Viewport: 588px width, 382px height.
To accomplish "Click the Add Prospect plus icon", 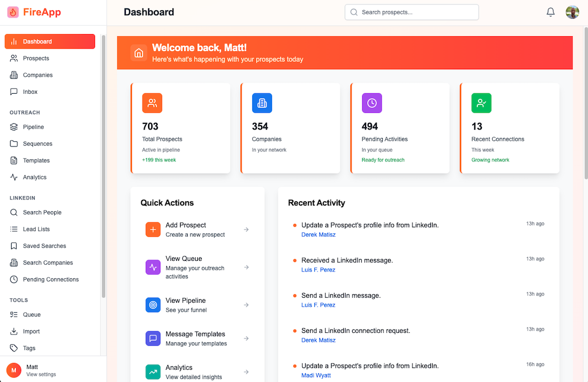I will [x=153, y=230].
